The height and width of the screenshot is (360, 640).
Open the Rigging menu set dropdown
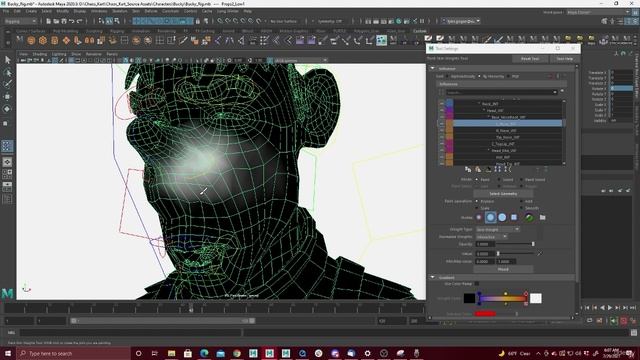click(20, 21)
